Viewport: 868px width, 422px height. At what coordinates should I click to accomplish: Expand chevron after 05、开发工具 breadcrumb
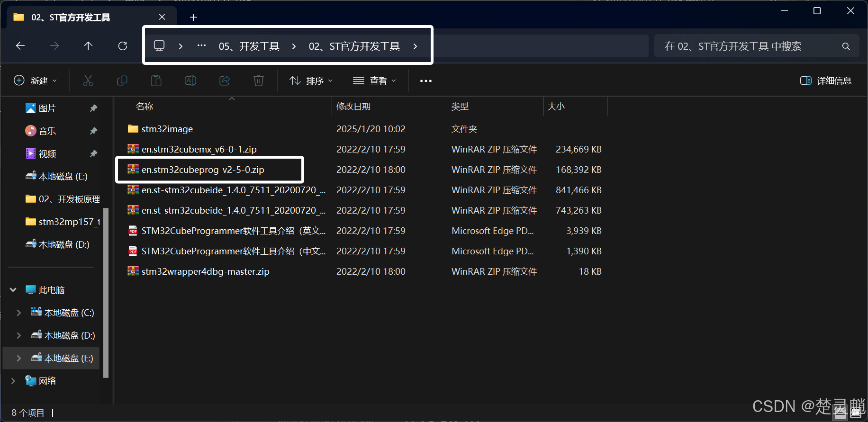point(294,46)
